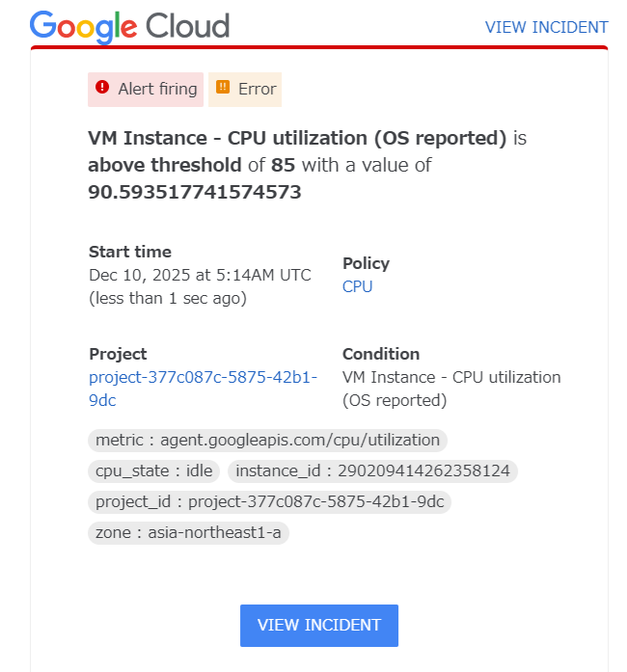Image resolution: width=627 pixels, height=672 pixels.
Task: Click the Start time date text
Action: pyautogui.click(x=200, y=275)
